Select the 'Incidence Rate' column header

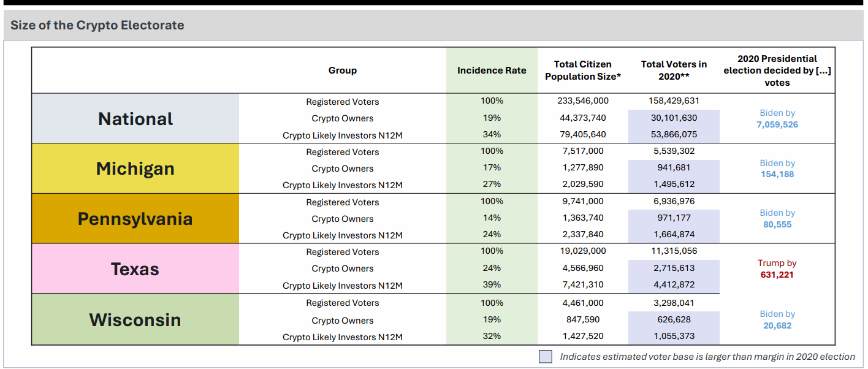(x=492, y=70)
